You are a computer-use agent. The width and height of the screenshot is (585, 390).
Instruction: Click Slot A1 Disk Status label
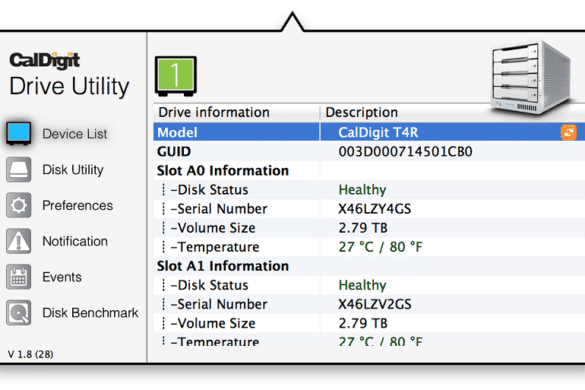pyautogui.click(x=209, y=285)
